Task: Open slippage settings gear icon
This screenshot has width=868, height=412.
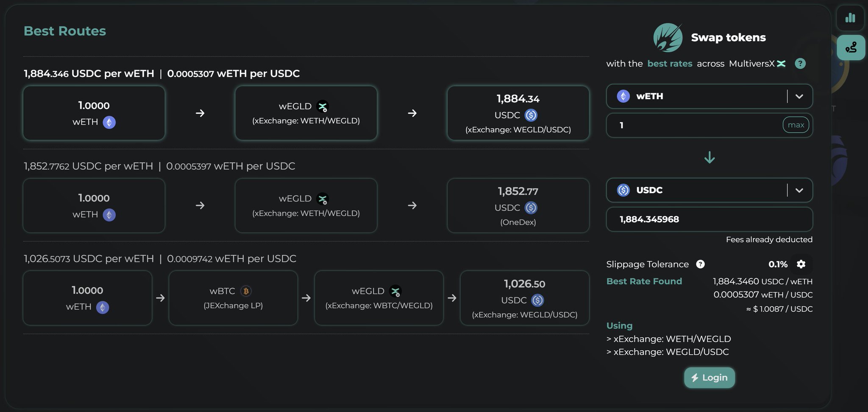Action: 801,264
